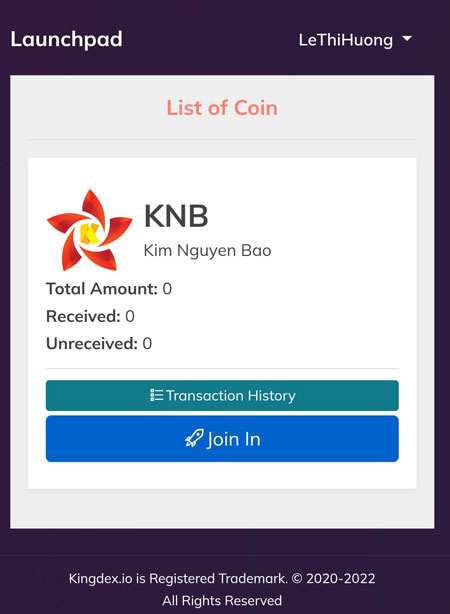Click the yellow K in the logo
This screenshot has height=614, width=450.
pyautogui.click(x=89, y=233)
